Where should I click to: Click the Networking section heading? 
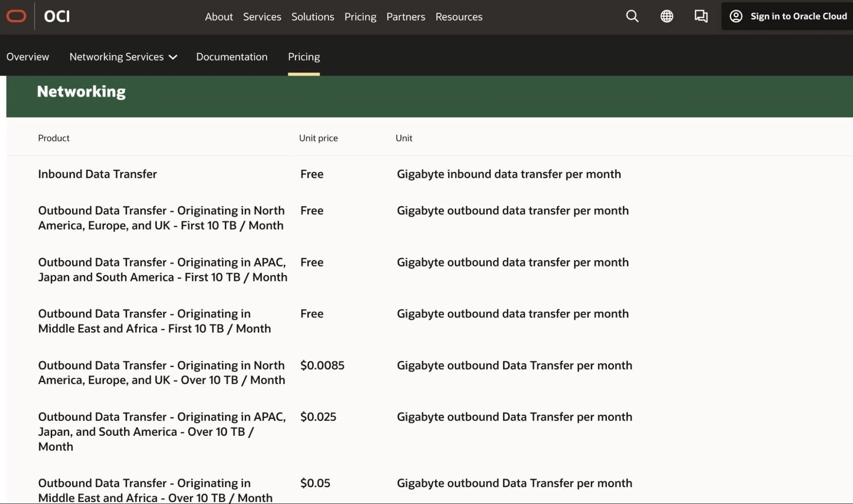(x=81, y=91)
